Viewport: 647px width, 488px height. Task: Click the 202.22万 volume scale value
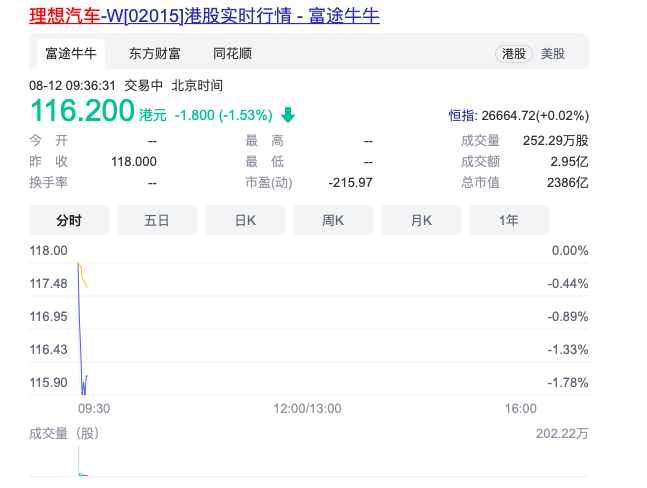(562, 434)
